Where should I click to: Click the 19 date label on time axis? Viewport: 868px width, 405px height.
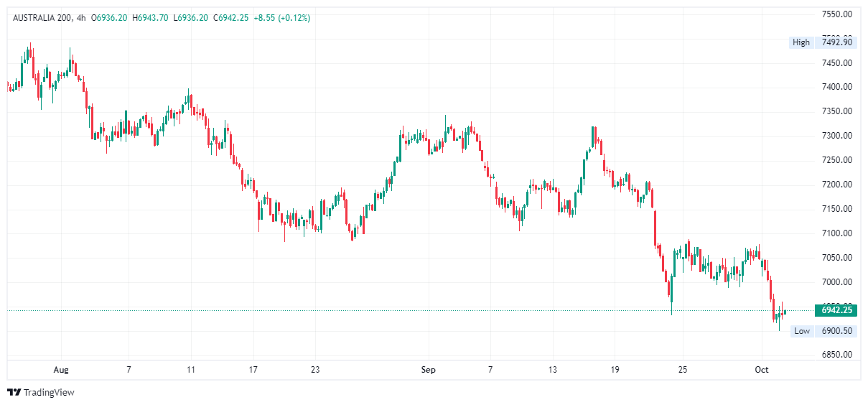pyautogui.click(x=615, y=370)
